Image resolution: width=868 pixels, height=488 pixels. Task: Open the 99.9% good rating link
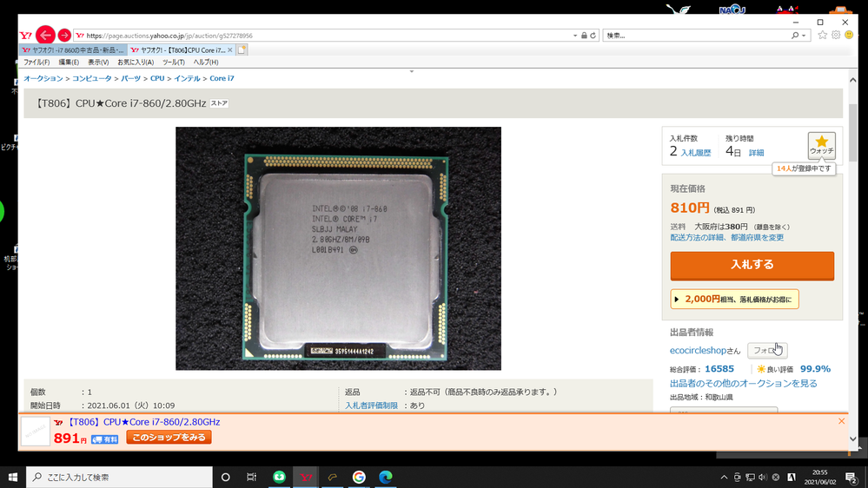815,369
